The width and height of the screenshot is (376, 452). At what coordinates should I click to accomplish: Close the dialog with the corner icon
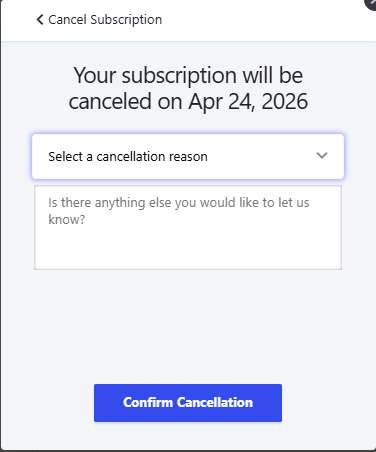371,4
